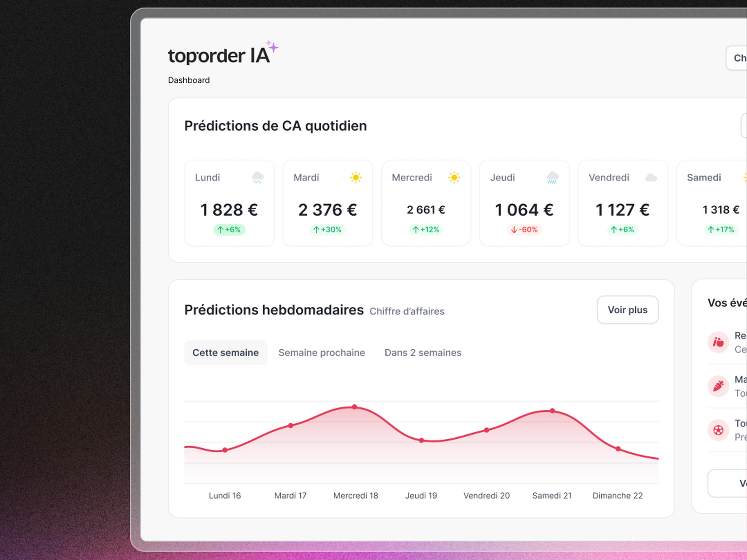Select the Cette semaine tab
Image resolution: width=747 pixels, height=560 pixels.
click(226, 352)
